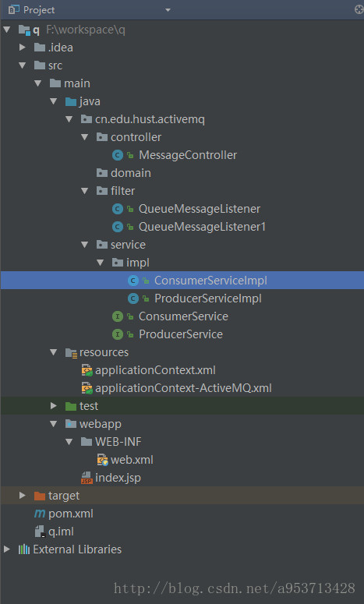Image resolution: width=364 pixels, height=604 pixels.
Task: Expand the target folder
Action: 23,496
